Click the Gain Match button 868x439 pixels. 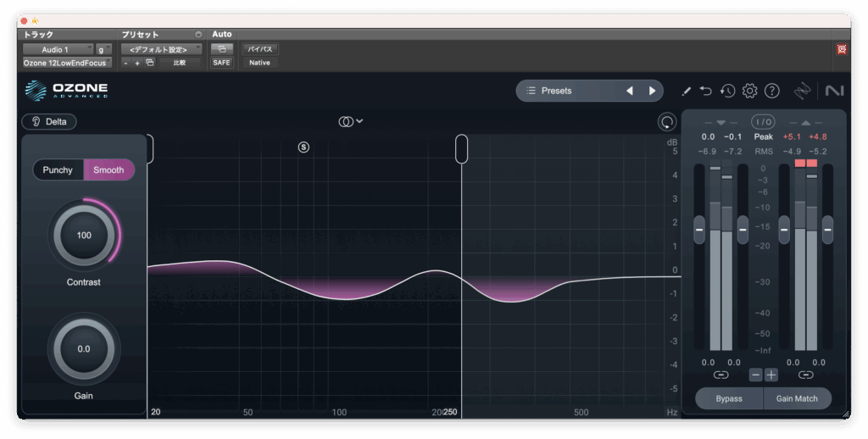coord(797,398)
